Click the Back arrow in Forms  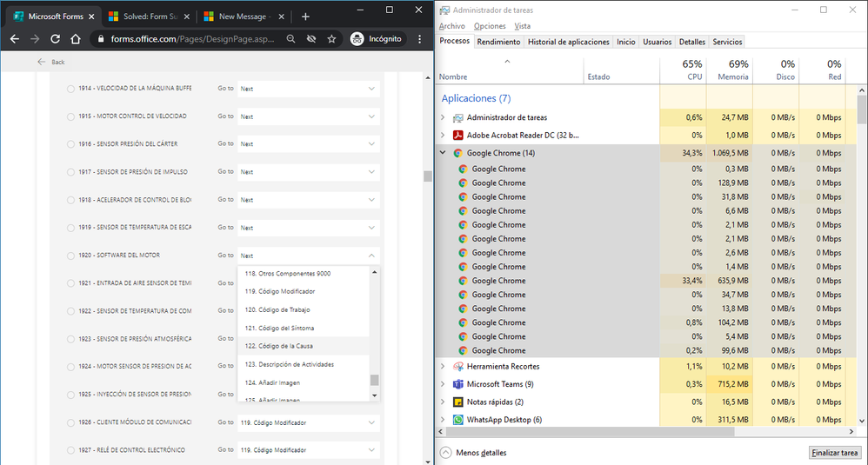tap(42, 62)
